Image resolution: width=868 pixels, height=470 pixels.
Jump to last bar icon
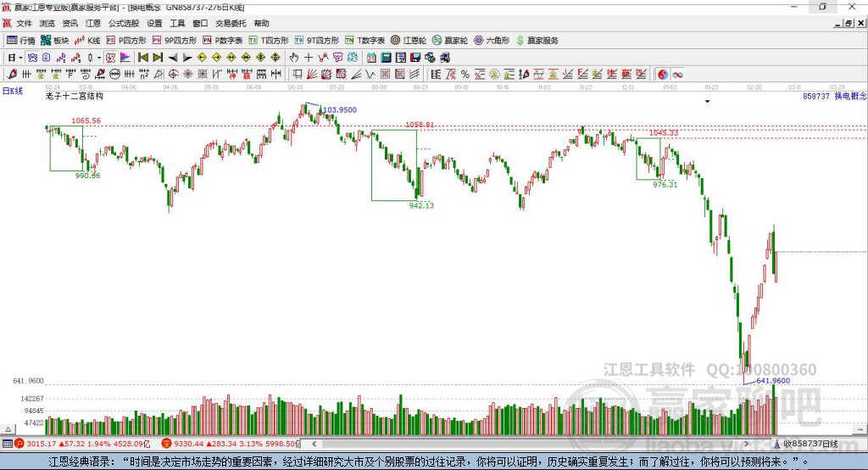[x=158, y=58]
